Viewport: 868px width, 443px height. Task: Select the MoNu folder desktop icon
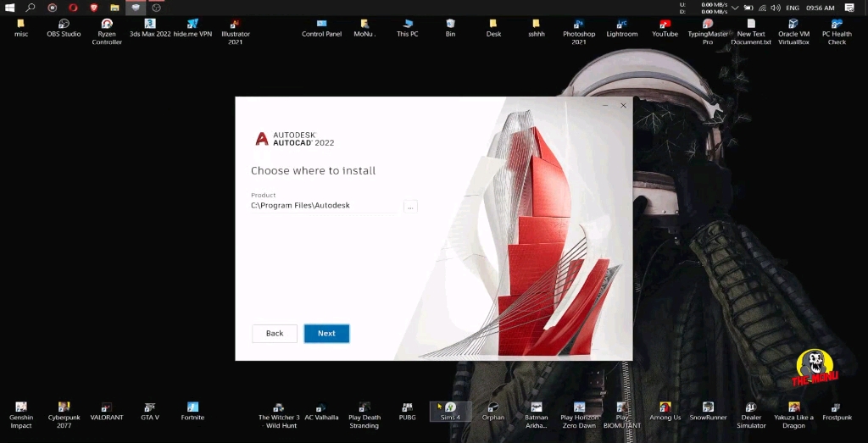(x=364, y=29)
